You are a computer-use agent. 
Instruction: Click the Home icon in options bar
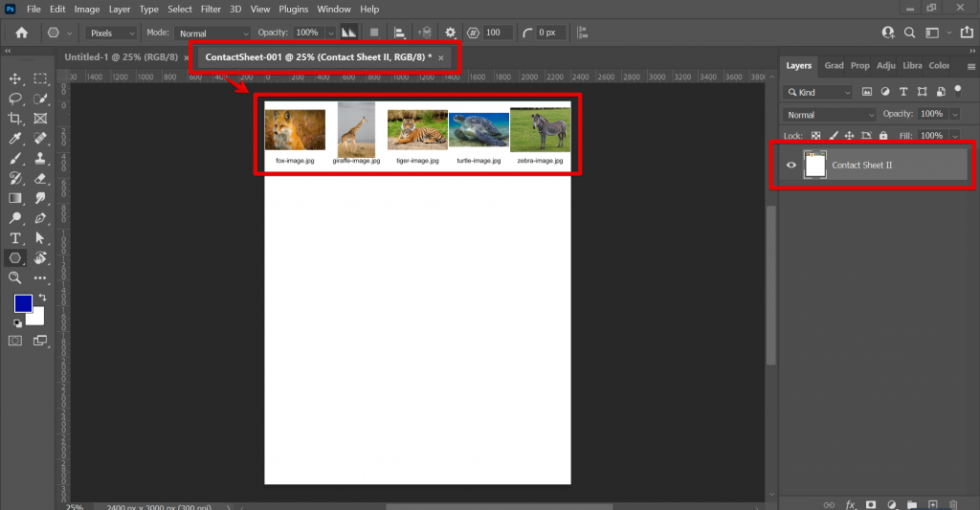click(21, 33)
